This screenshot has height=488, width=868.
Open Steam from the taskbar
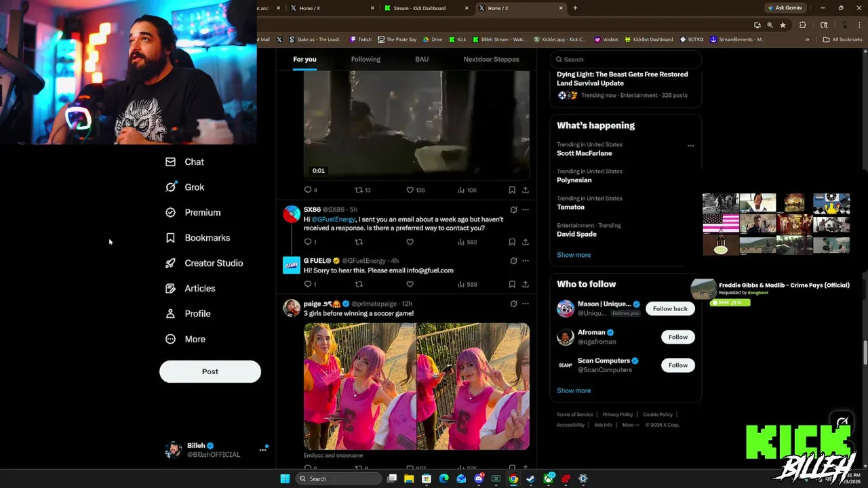(530, 479)
